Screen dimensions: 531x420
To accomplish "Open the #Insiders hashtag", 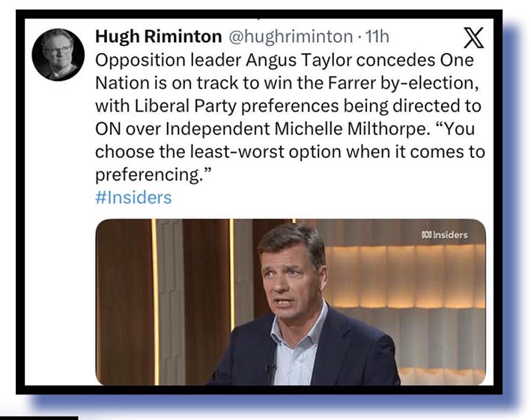I will pyautogui.click(x=133, y=198).
